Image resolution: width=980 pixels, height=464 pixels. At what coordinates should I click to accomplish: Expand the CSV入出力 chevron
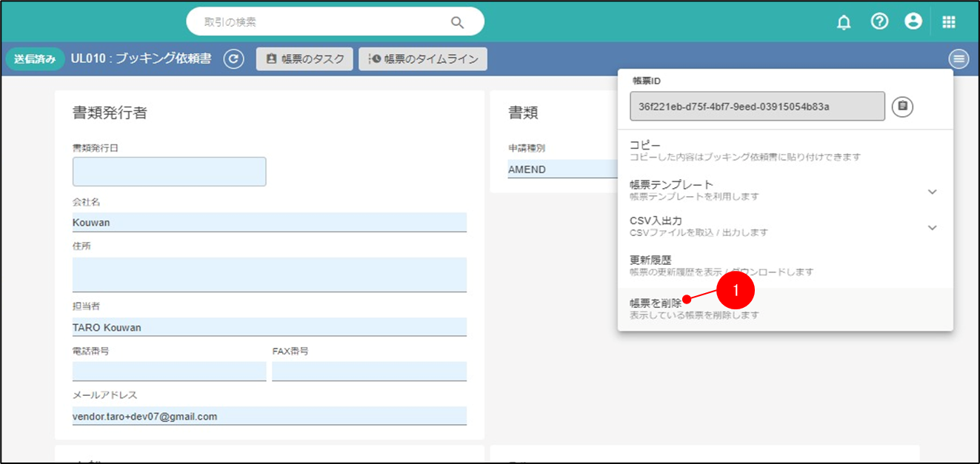[932, 228]
